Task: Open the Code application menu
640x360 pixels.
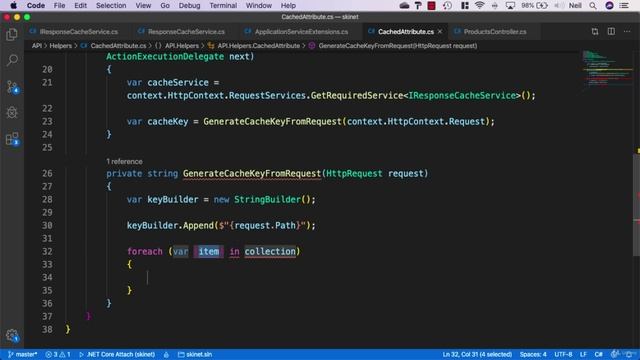Action: pyautogui.click(x=36, y=5)
